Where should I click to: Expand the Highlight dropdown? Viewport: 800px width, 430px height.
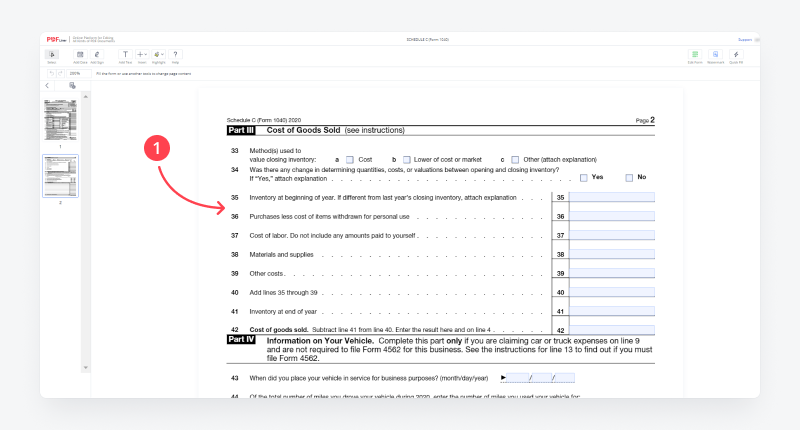coord(158,56)
